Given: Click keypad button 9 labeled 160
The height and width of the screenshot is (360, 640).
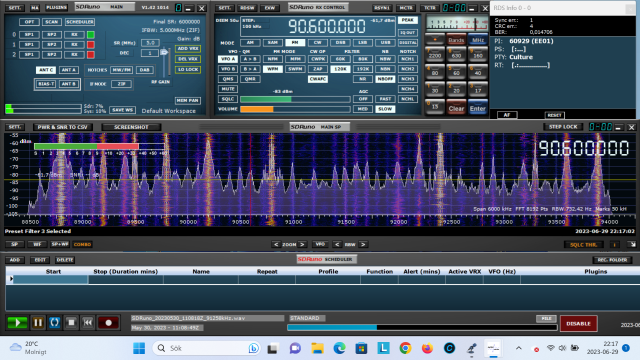Looking at the screenshot, I should point(478,54).
